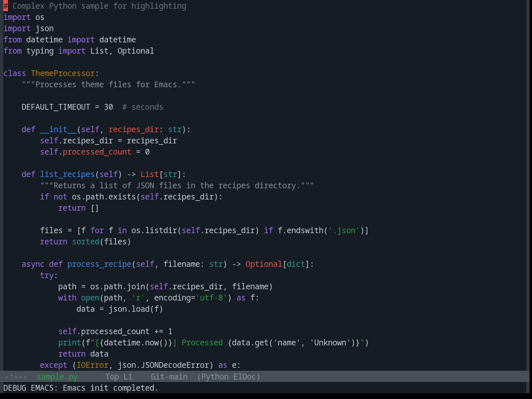Viewport: 532px width, 399px height.
Task: Click 'os.path.exists' call
Action: click(104, 197)
